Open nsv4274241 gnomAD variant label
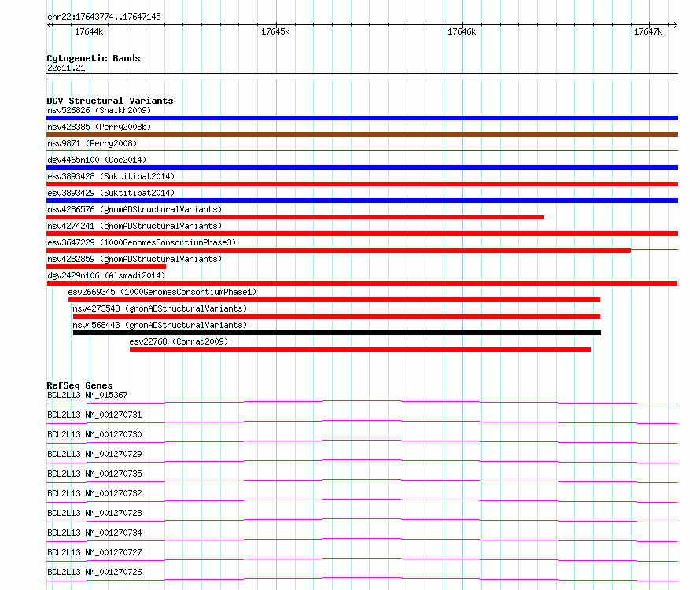The height and width of the screenshot is (590, 700). point(134,226)
